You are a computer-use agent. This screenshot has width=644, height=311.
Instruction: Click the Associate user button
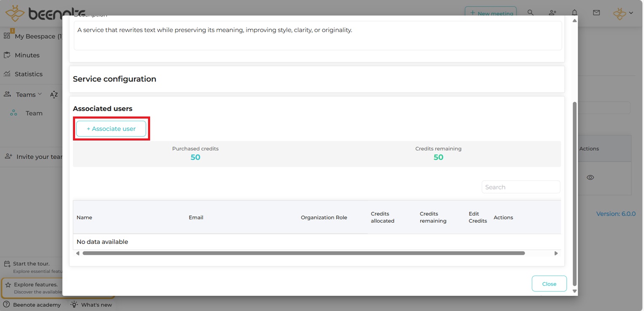(x=111, y=129)
